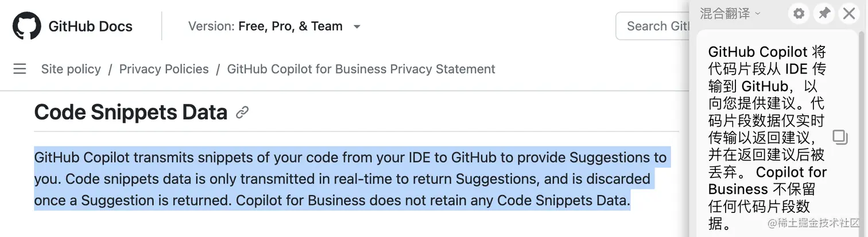
Task: Click the GitHub Docs home title
Action: (90, 26)
